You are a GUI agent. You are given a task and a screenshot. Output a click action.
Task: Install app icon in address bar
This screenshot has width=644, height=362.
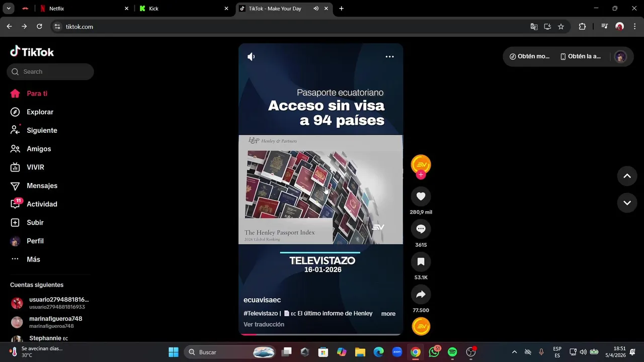coord(547,27)
